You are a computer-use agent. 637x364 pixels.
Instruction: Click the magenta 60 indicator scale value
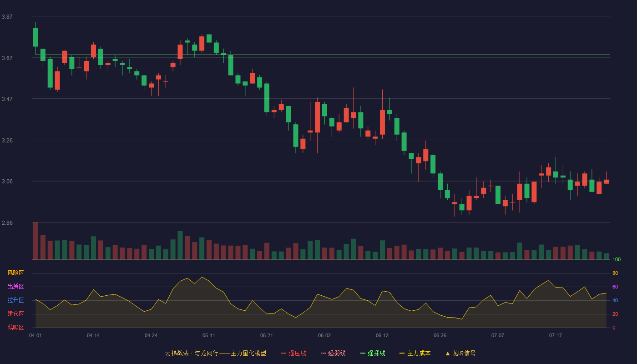(615, 287)
